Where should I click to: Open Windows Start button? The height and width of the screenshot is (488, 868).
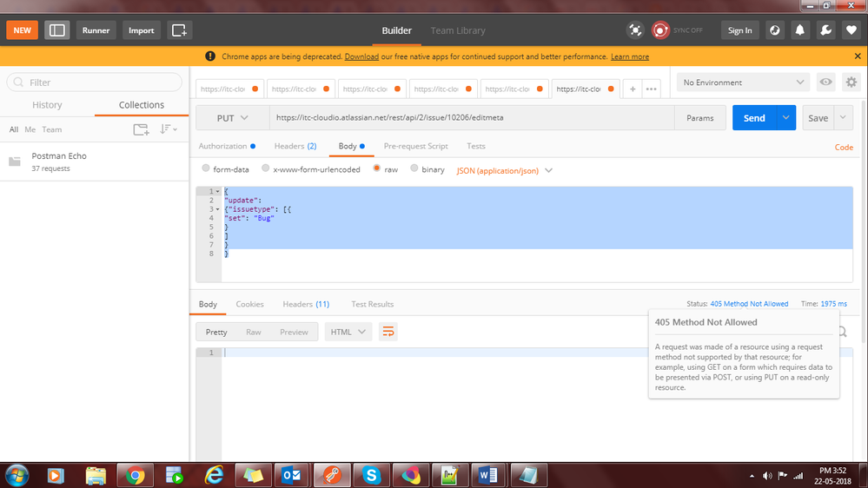click(x=17, y=475)
